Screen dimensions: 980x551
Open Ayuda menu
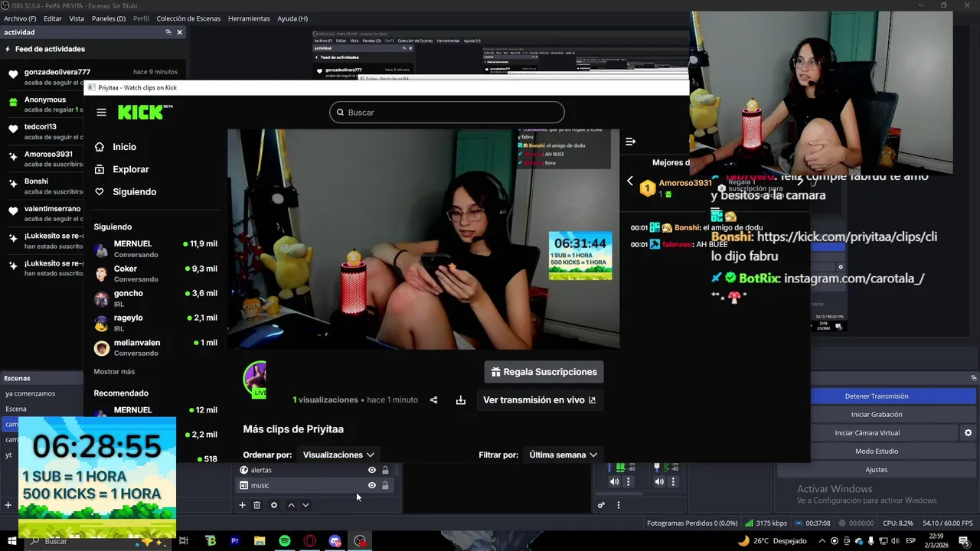click(292, 18)
